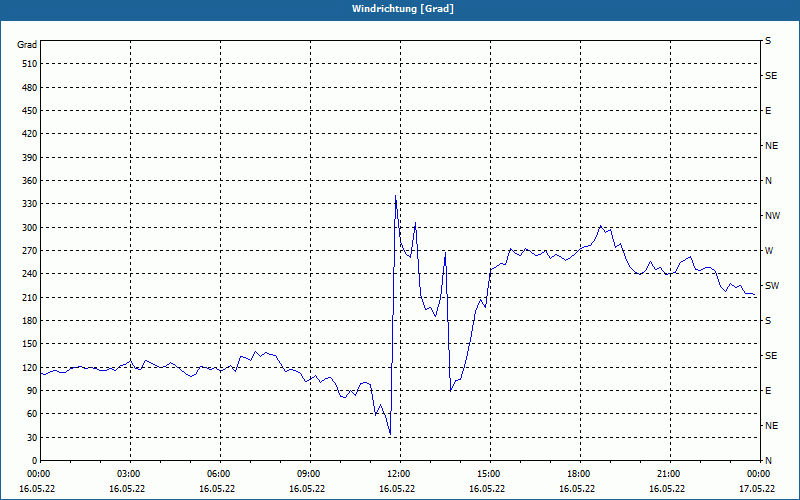Click the 360 y-axis value
800x500 pixels.
30,181
